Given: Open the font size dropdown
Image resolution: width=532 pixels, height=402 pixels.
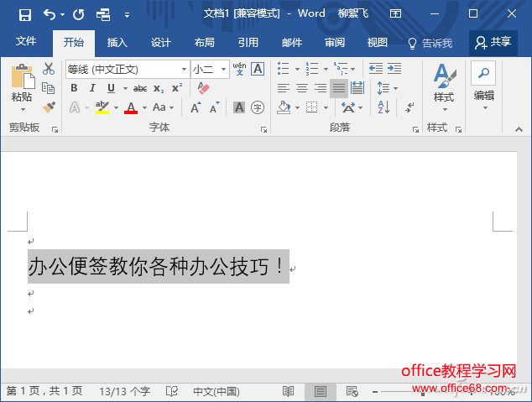Looking at the screenshot, I should (x=223, y=69).
